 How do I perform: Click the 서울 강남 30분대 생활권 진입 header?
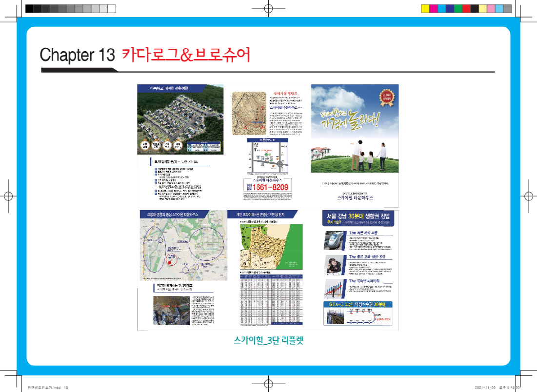coord(358,216)
